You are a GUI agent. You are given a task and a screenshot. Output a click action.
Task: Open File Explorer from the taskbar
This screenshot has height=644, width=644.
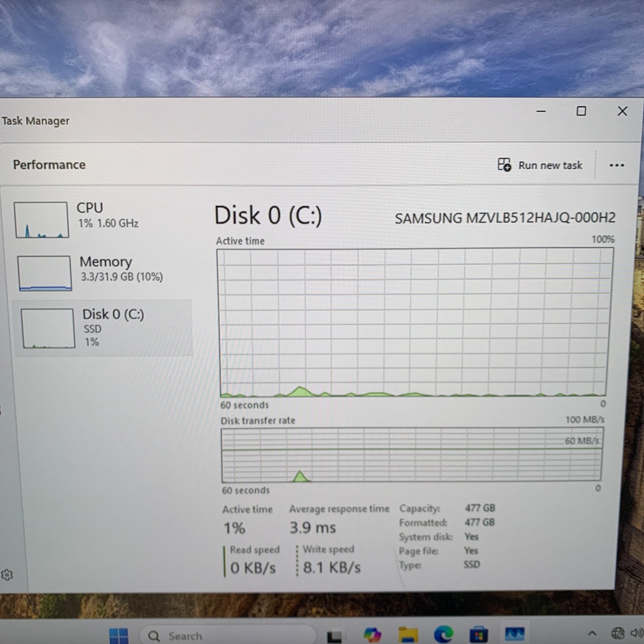[408, 635]
